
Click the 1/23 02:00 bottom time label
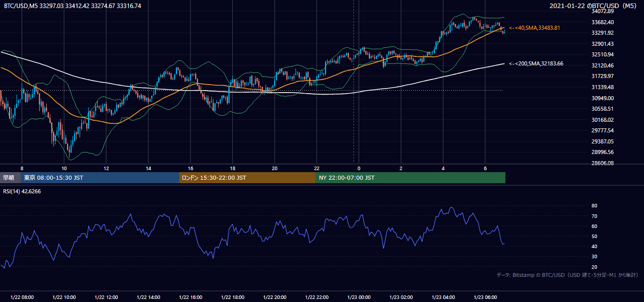401,297
